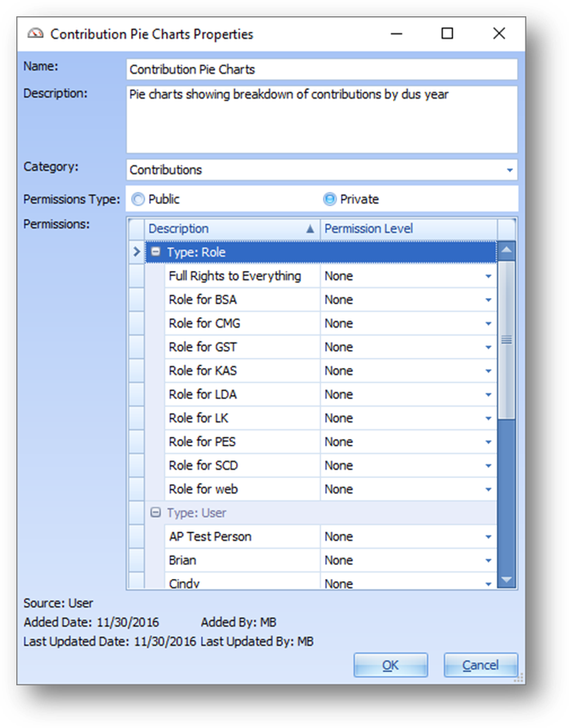Open the Category dropdown showing Contributions
Screen dimensions: 569x728
click(x=509, y=170)
